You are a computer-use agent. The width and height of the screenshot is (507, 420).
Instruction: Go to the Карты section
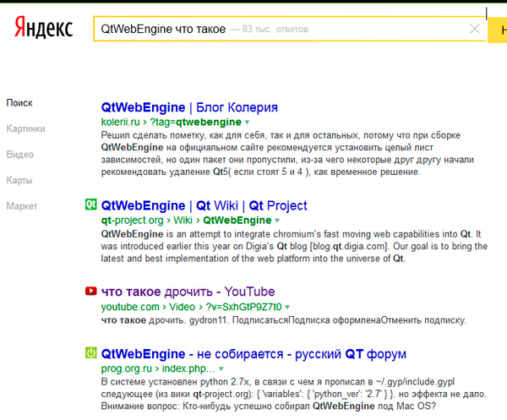(x=19, y=180)
